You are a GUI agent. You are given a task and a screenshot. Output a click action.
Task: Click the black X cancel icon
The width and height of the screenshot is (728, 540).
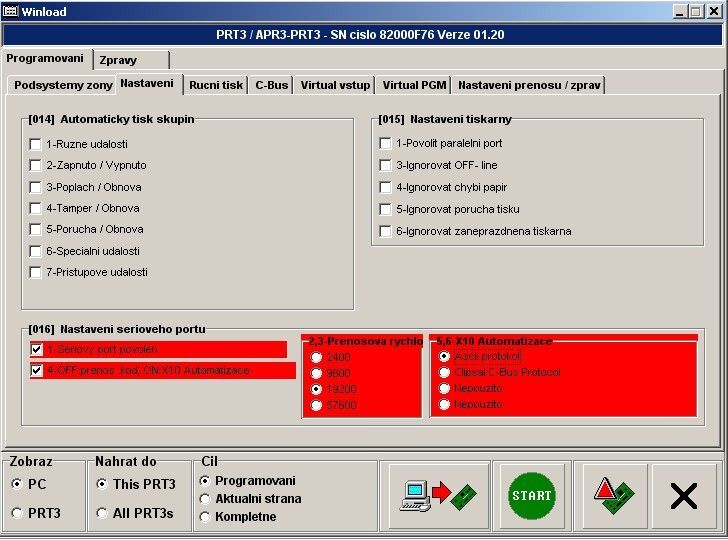[684, 495]
